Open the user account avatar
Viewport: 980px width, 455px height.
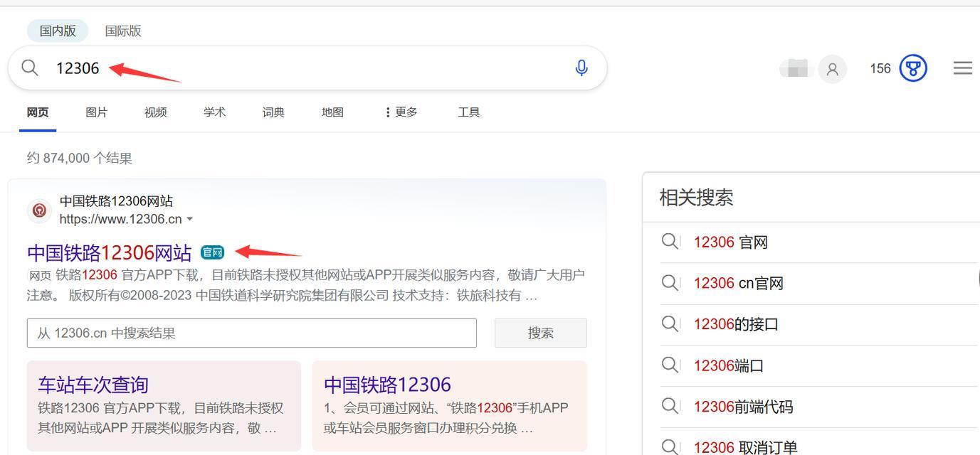click(833, 69)
